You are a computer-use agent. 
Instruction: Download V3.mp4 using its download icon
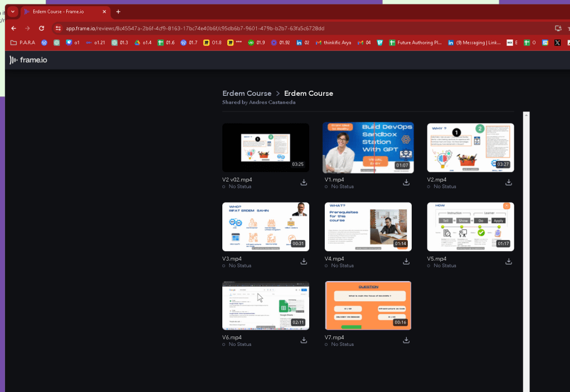click(304, 262)
